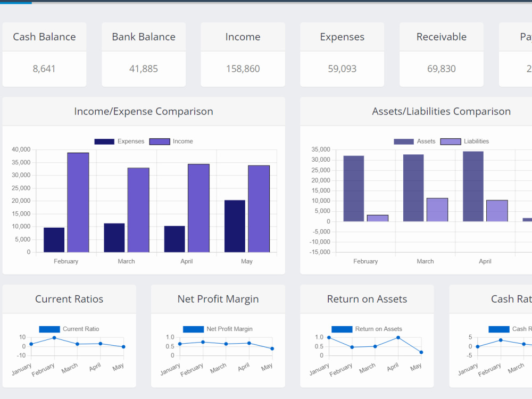Click the February point on Current Ratio line
Viewport: 532px width, 399px height.
click(54, 338)
